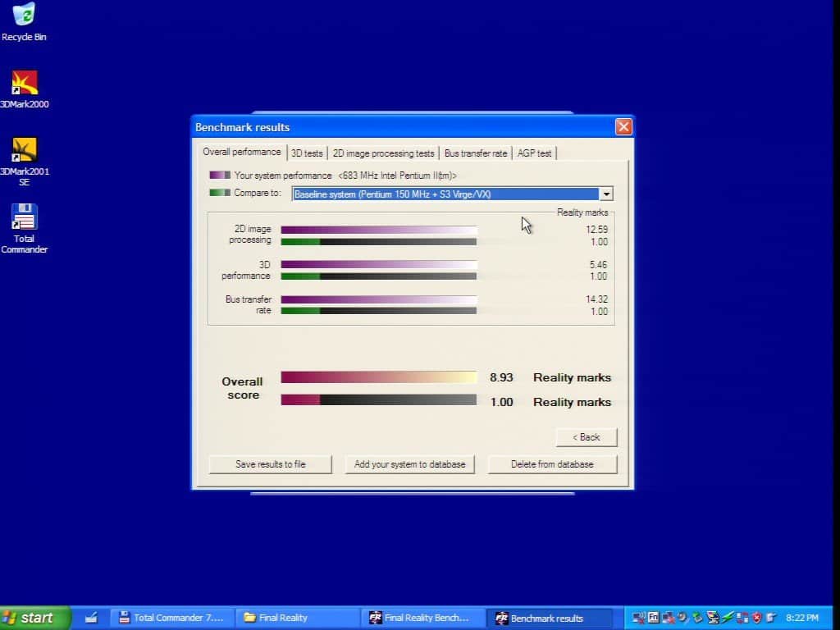Click the 5.46 reality marks value

[598, 265]
